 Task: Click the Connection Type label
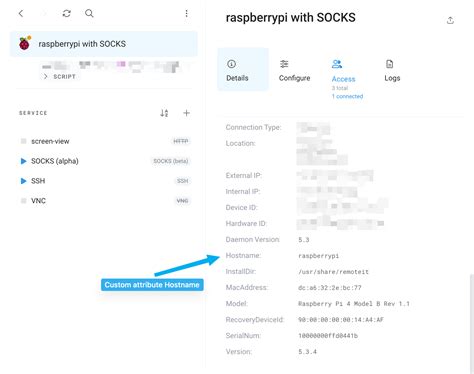(253, 127)
